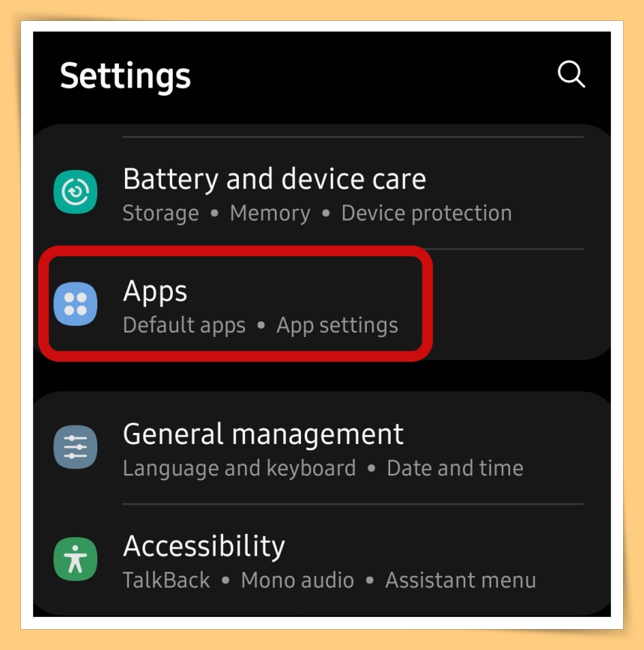Open Battery and device care settings

(321, 193)
